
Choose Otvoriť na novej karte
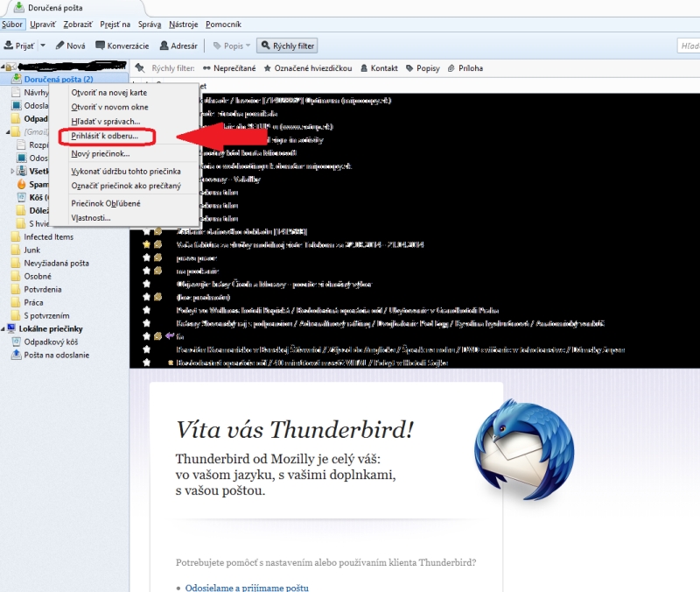point(108,93)
